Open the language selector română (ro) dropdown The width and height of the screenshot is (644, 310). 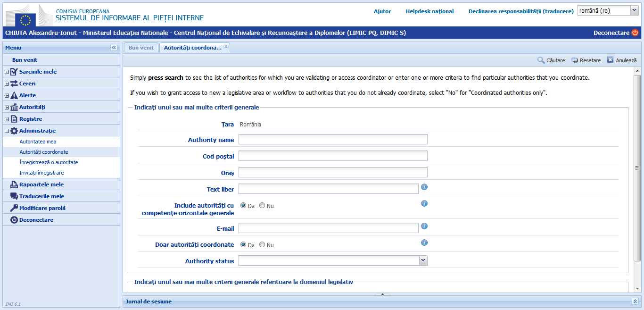633,10
